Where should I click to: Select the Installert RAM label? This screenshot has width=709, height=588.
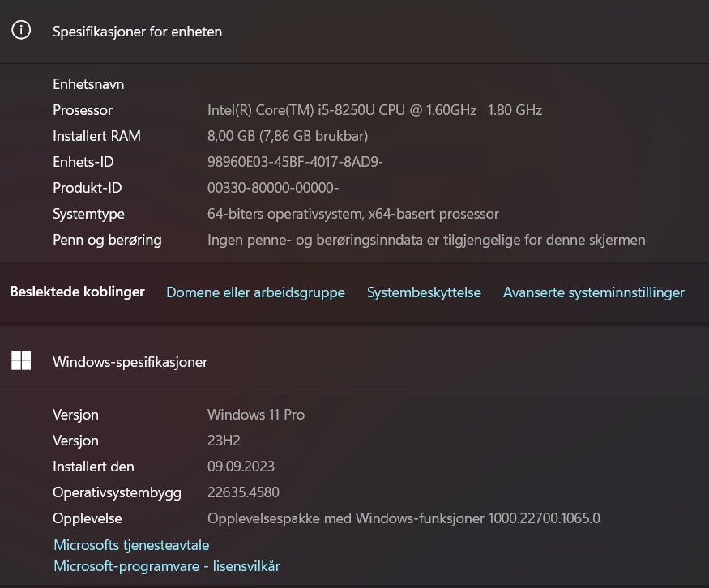point(96,136)
